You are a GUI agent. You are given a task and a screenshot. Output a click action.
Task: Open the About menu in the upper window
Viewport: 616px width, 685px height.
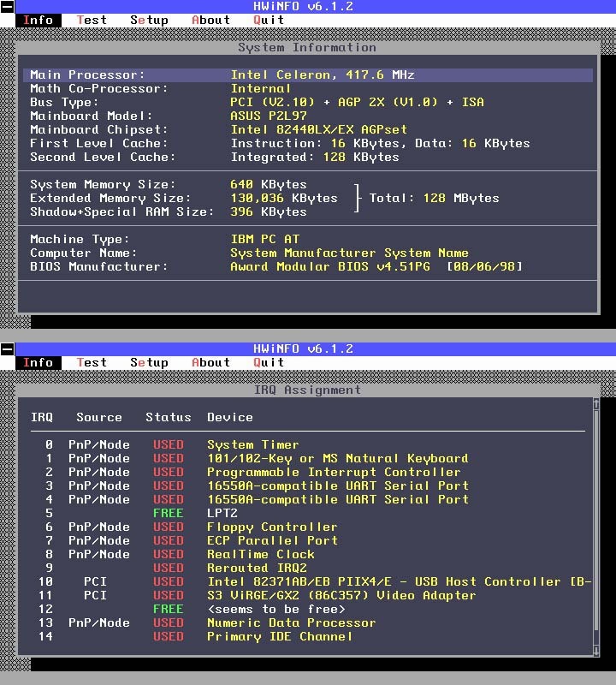pos(210,20)
